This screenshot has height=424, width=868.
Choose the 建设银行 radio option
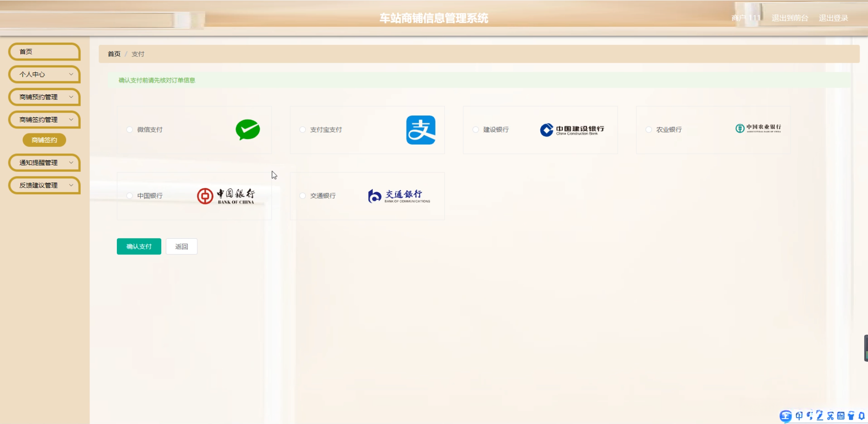pos(476,130)
